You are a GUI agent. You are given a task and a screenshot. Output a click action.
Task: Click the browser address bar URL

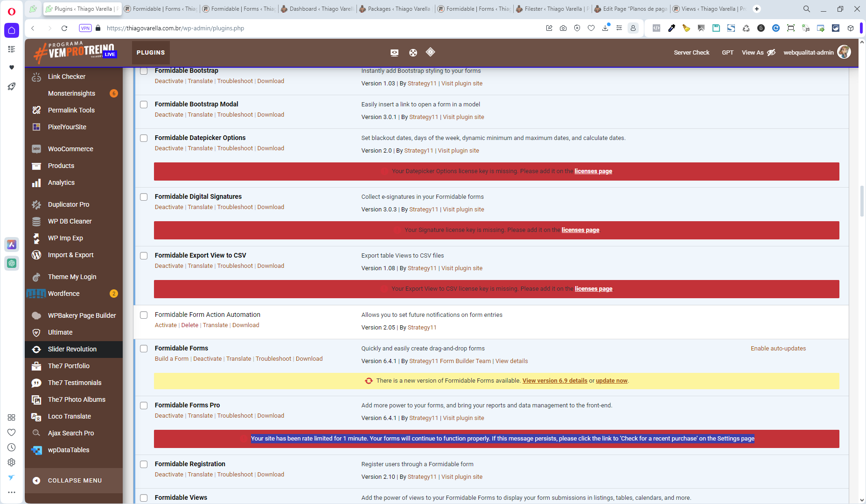click(x=175, y=28)
